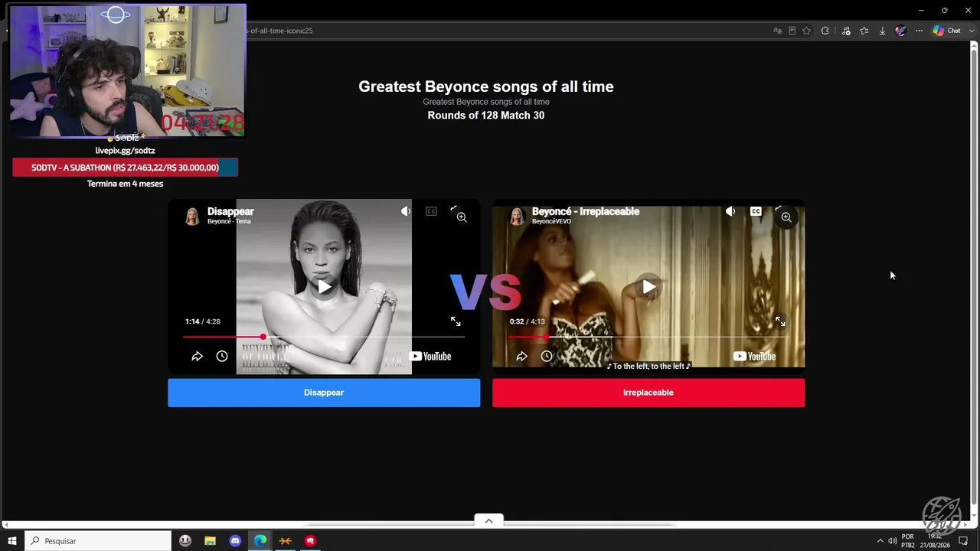Open the BeyoncéVEVO channel avatar
980x551 pixels.
[517, 217]
